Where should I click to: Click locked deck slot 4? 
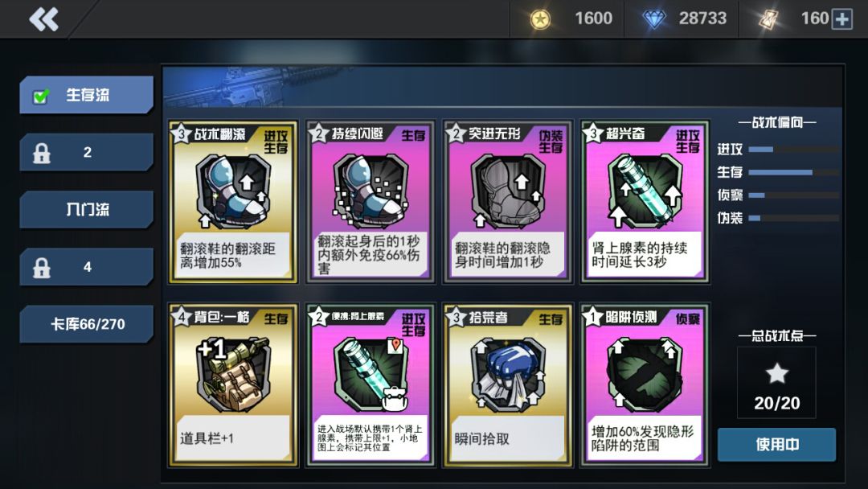tap(86, 267)
